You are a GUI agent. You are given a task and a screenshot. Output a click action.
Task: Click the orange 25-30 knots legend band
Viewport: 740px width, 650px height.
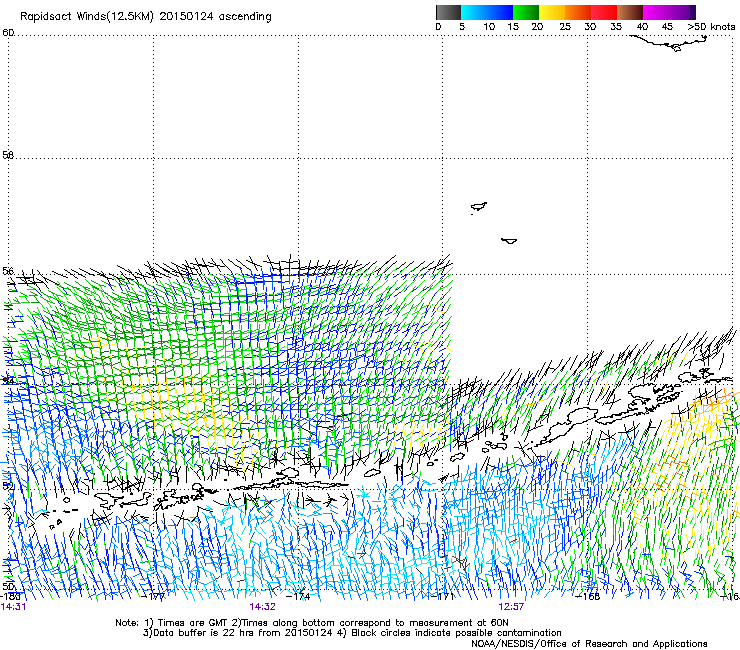coord(578,12)
